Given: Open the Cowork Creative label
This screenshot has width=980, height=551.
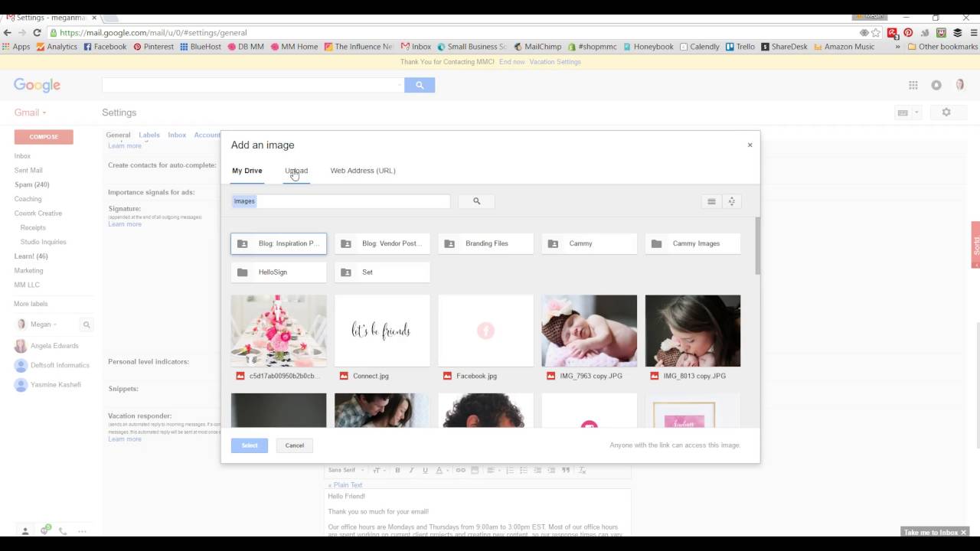Looking at the screenshot, I should pyautogui.click(x=38, y=214).
